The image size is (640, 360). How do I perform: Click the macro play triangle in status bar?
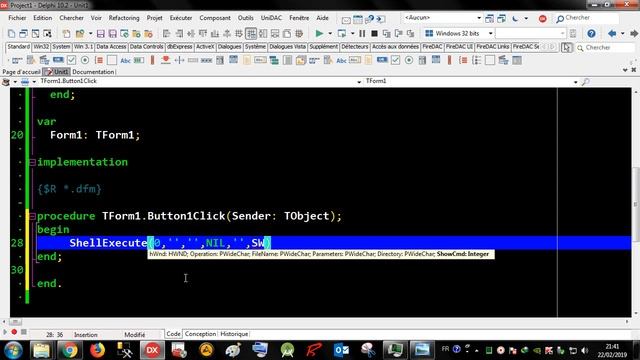[5, 332]
